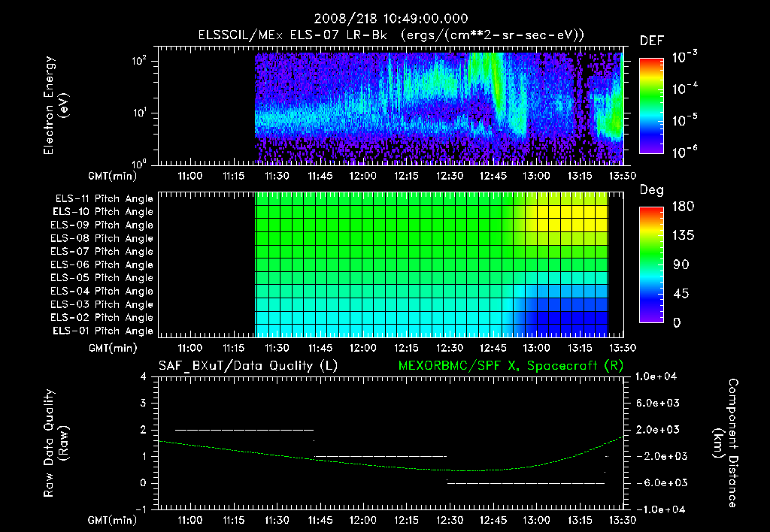Click the 2.0e+03 distance tick label

click(657, 429)
